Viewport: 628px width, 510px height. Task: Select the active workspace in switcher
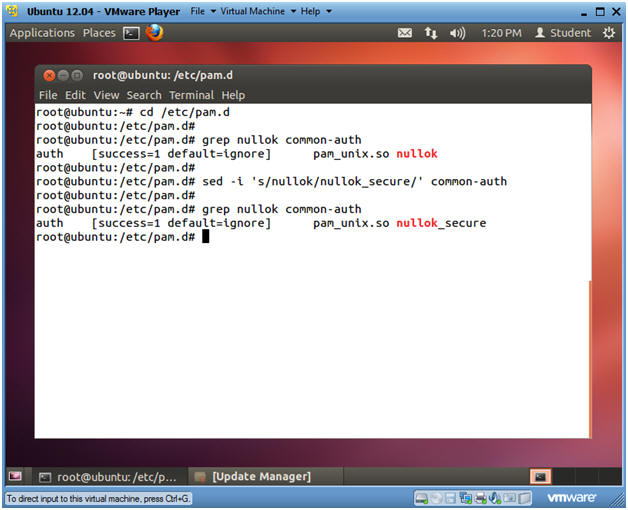(540, 477)
